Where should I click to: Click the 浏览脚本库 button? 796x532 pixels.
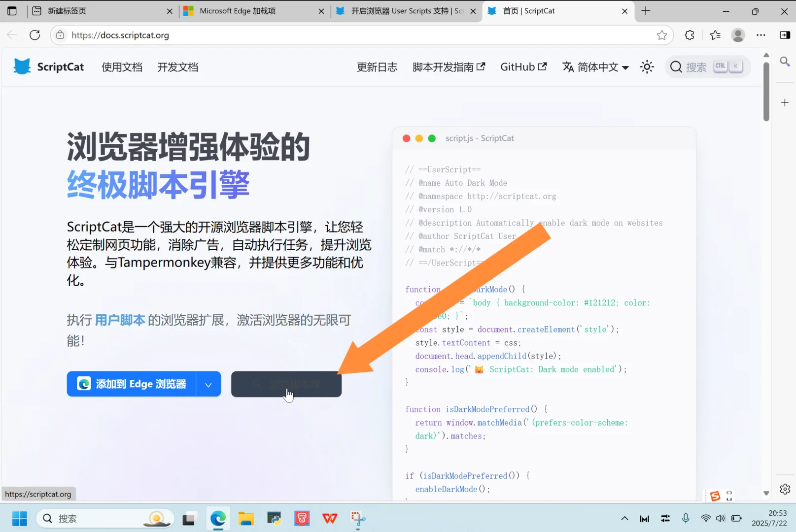point(286,384)
